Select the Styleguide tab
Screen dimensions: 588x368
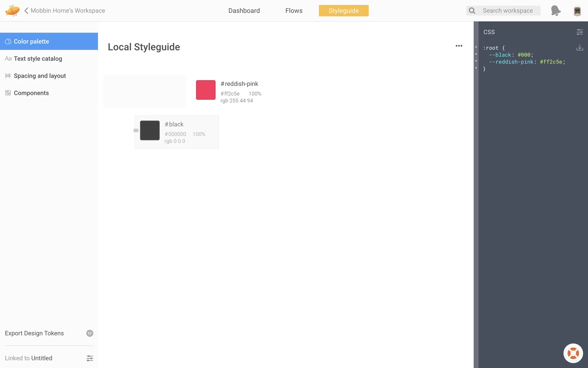pyautogui.click(x=344, y=11)
